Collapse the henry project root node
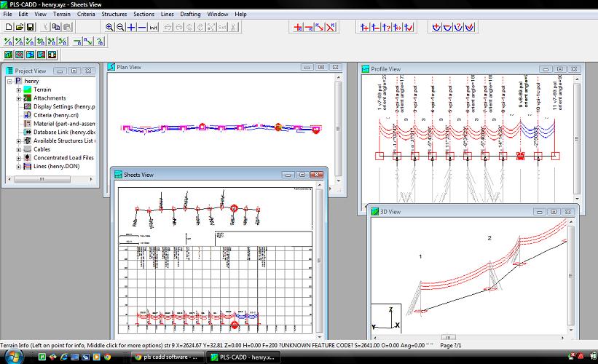This screenshot has width=598, height=364. (x=9, y=81)
